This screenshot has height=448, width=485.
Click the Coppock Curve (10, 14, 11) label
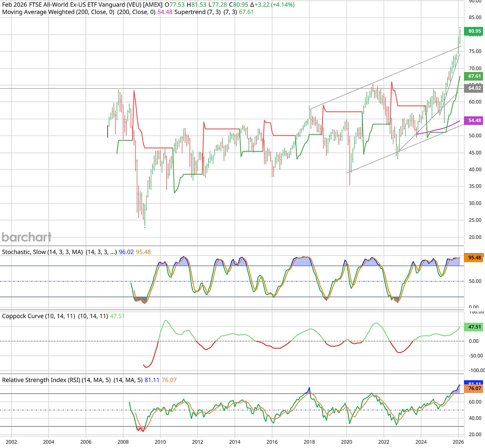[39, 316]
